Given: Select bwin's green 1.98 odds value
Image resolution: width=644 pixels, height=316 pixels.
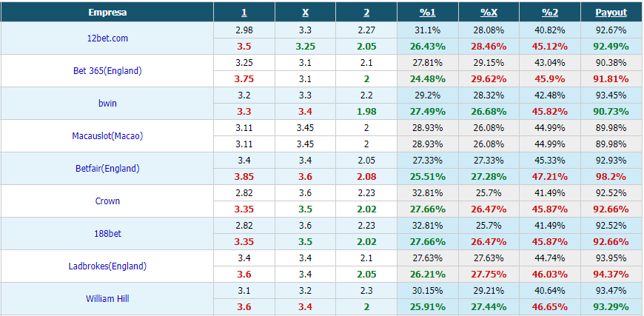Looking at the screenshot, I should [x=366, y=111].
